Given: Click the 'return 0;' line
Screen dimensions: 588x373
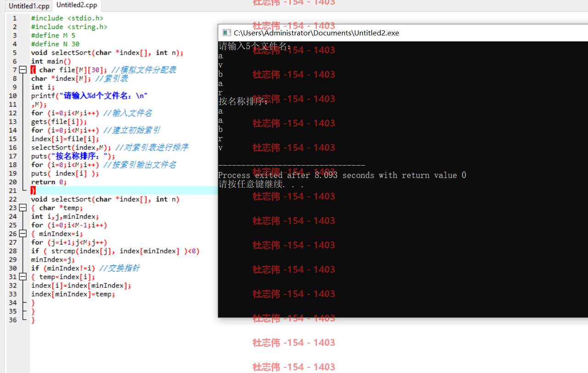Looking at the screenshot, I should click(49, 182).
